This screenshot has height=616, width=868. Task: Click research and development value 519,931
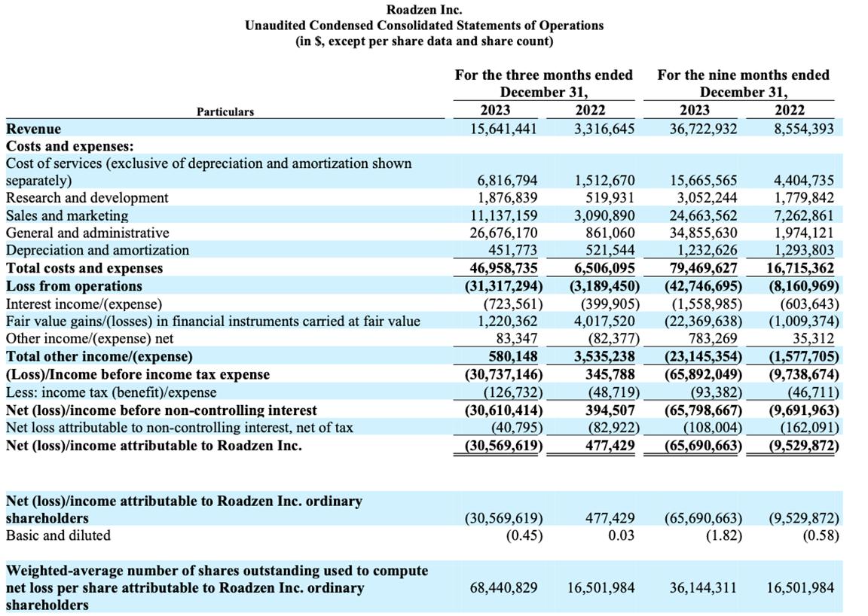pyautogui.click(x=610, y=197)
